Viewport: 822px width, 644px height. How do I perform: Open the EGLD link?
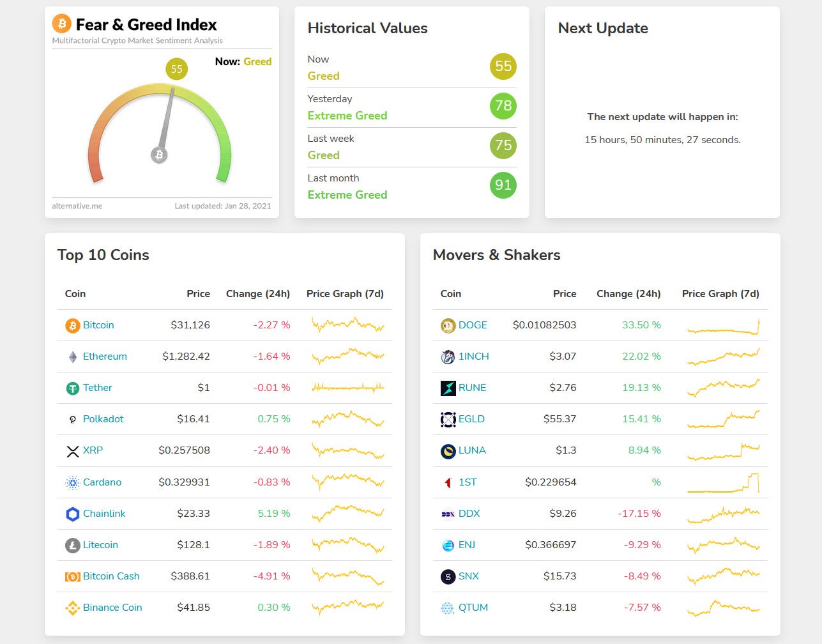click(x=471, y=419)
